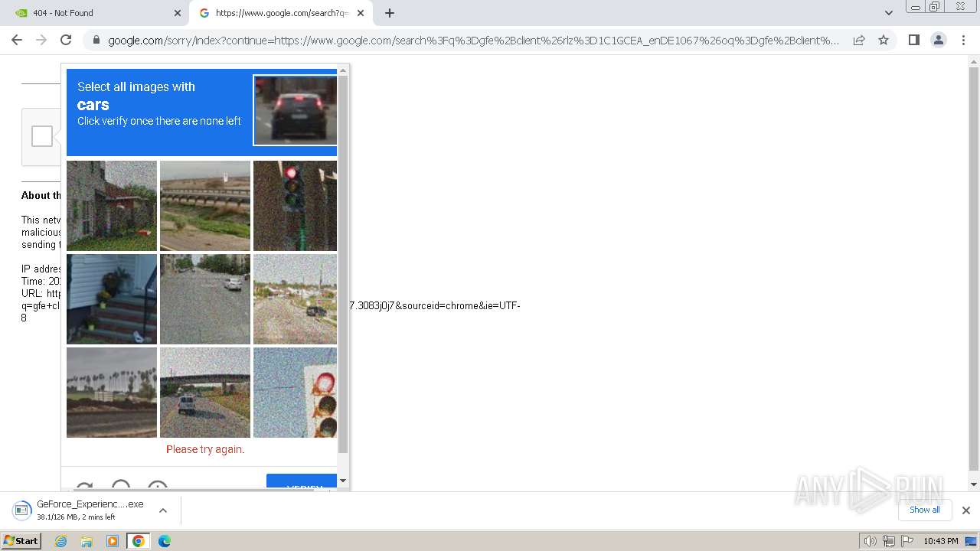Select the porch steps with flowers image

point(112,299)
